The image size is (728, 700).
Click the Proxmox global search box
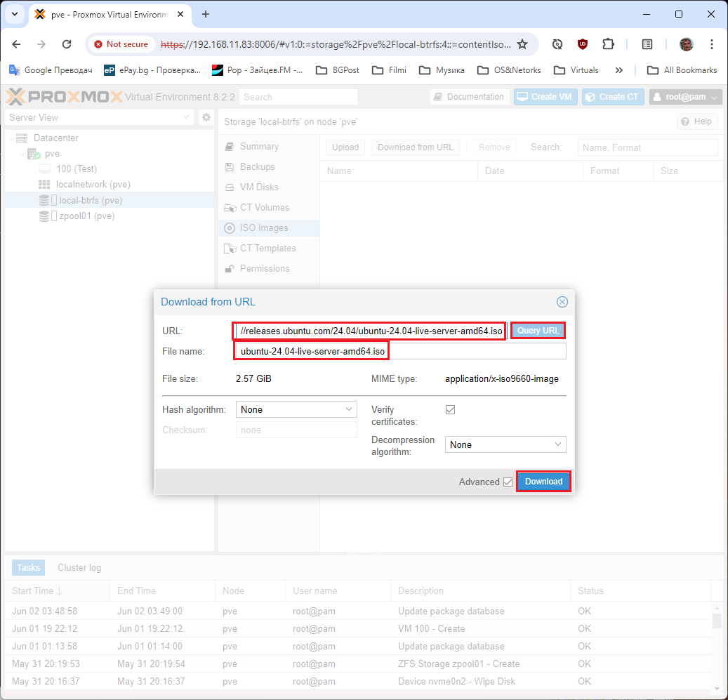click(298, 97)
